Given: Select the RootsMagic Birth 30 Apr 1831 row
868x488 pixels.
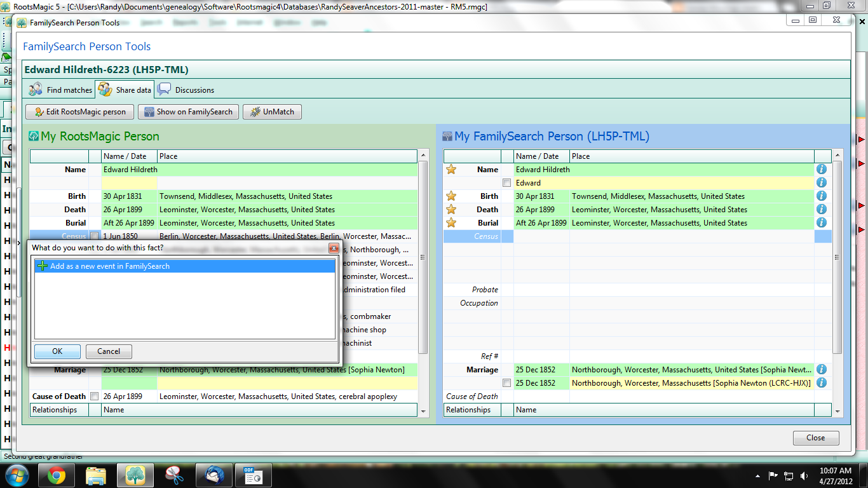Looking at the screenshot, I should click(x=224, y=196).
